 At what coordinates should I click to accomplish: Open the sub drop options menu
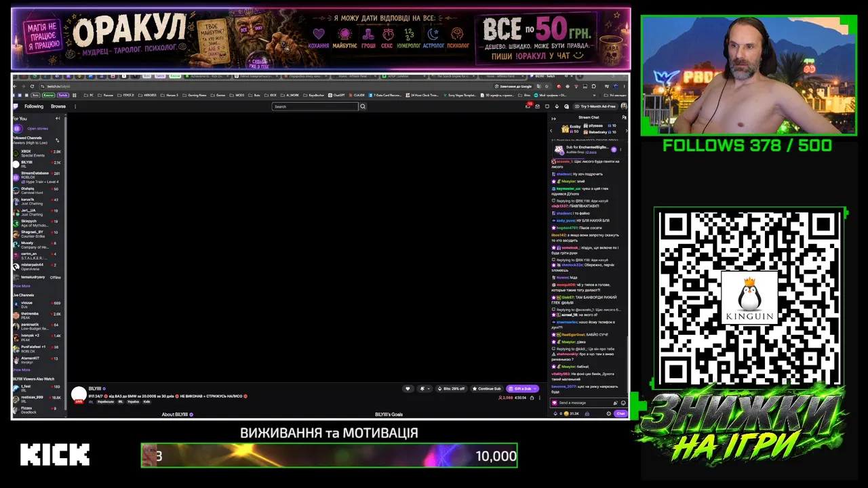[621, 149]
